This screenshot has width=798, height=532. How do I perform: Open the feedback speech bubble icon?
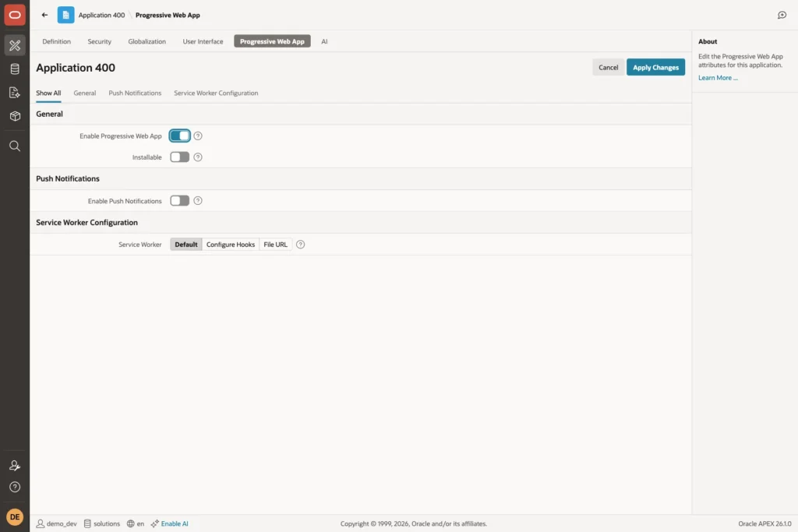(x=782, y=15)
